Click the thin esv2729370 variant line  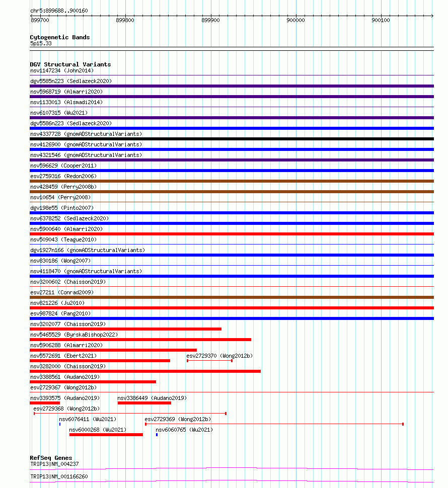[209, 361]
